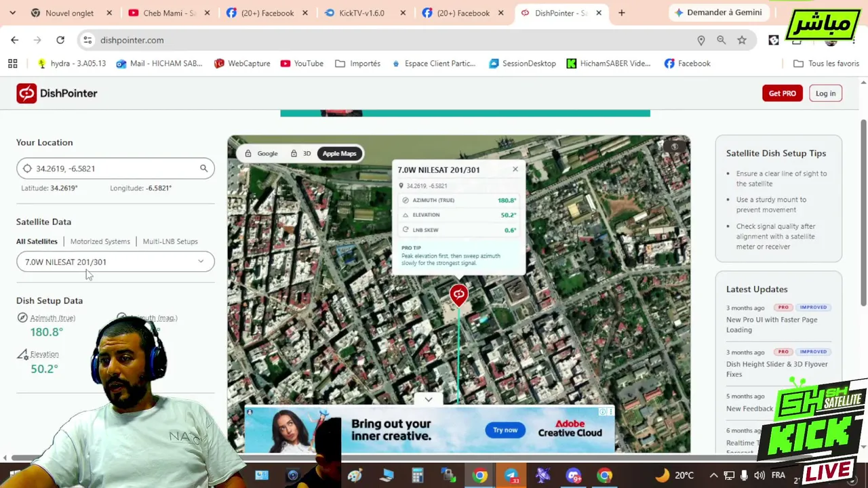Click the locate-me target icon in location field
The width and height of the screenshot is (868, 488).
pos(27,168)
